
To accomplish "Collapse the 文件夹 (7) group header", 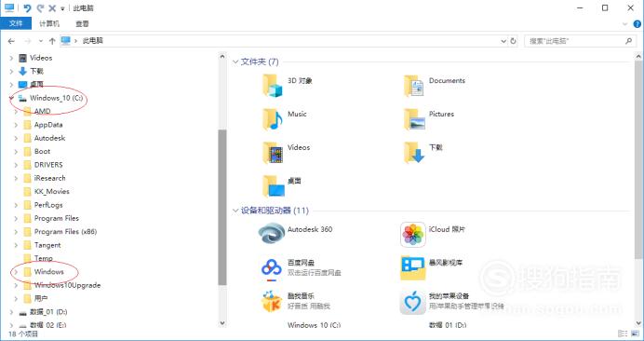I will point(235,62).
